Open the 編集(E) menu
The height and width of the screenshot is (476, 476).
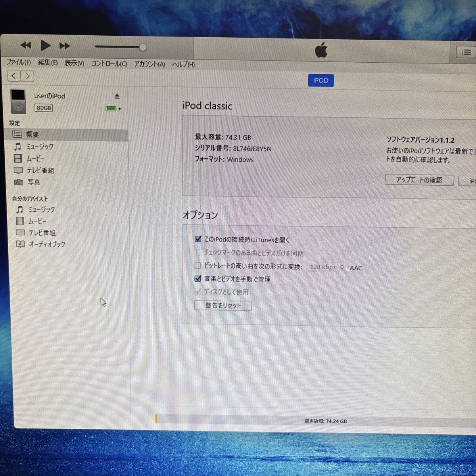48,63
